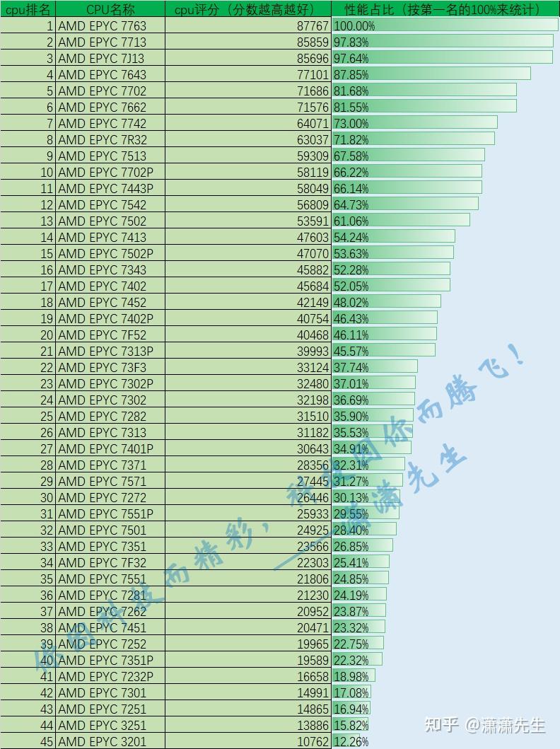Screen dimensions: 560x749
Task: Click the 'AMD EPYC 7742' name cell
Action: [110, 123]
